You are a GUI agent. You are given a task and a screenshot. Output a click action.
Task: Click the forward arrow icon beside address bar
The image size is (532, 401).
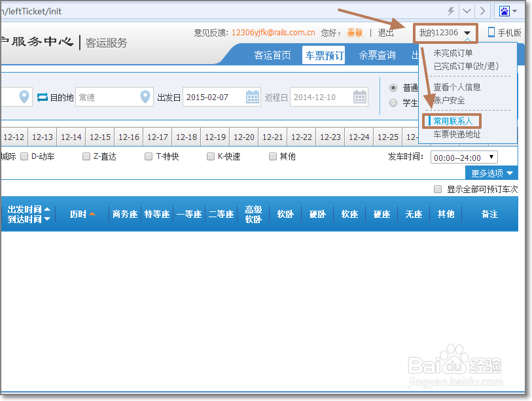(483, 10)
